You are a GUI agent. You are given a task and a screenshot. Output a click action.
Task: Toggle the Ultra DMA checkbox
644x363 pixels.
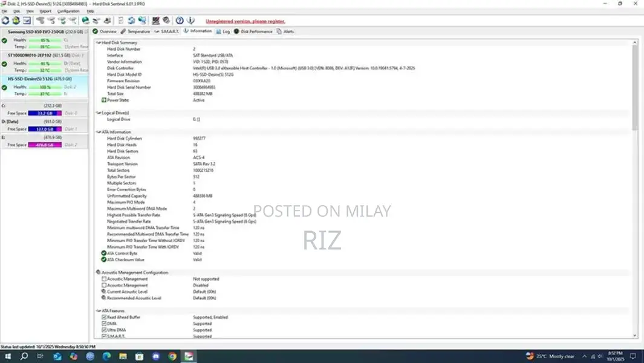[104, 330]
